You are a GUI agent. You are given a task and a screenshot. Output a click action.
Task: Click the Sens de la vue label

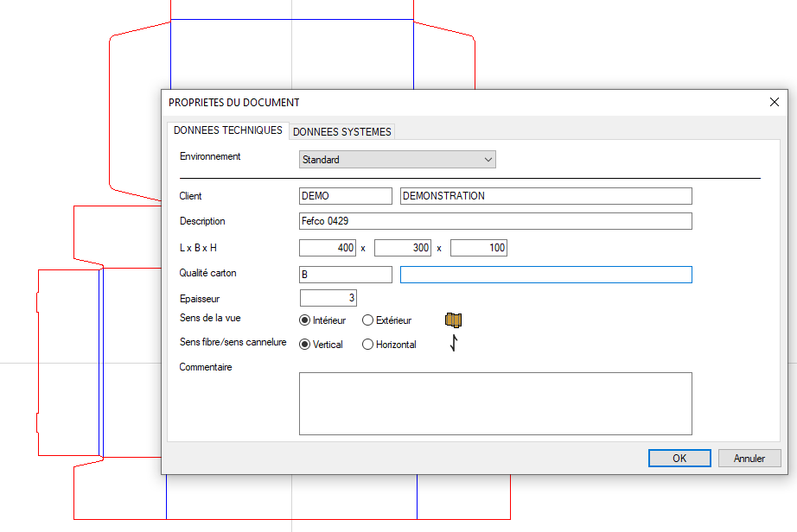pyautogui.click(x=210, y=318)
